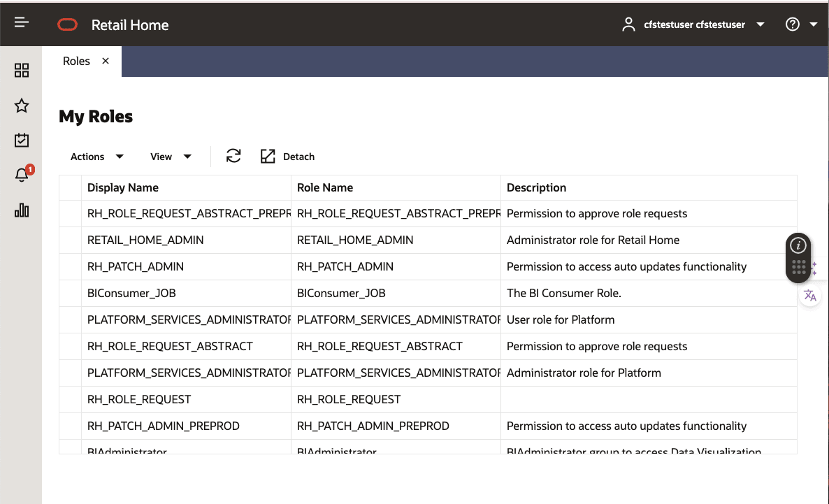
Task: Click 'The BI Consumer Role.' description
Action: [563, 293]
